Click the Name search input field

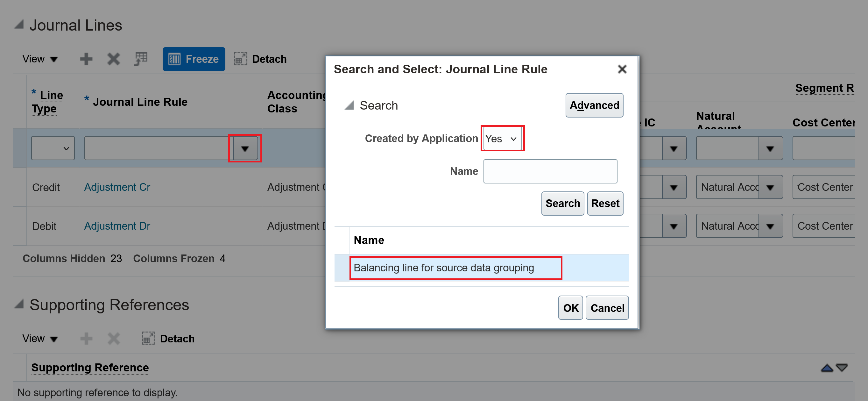[550, 171]
